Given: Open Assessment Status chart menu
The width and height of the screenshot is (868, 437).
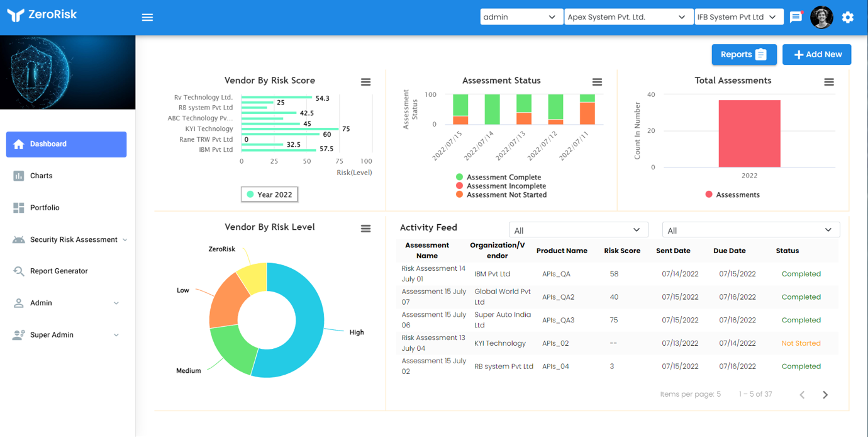Looking at the screenshot, I should click(597, 82).
